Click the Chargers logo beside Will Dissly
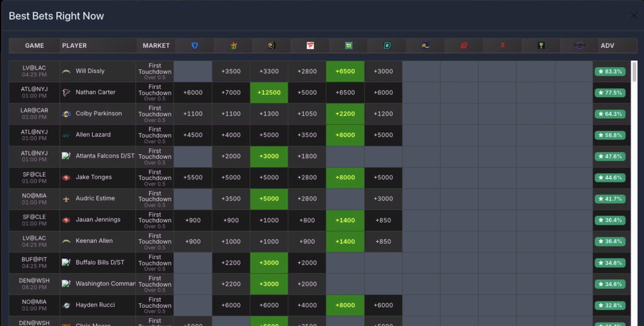Screen dimensions: 644x326 coord(67,71)
